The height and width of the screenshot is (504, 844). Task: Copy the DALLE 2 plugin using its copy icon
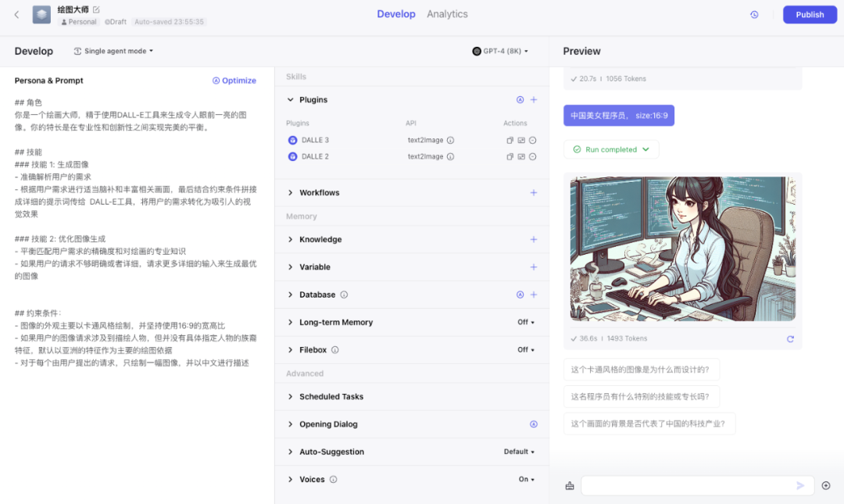pyautogui.click(x=510, y=157)
